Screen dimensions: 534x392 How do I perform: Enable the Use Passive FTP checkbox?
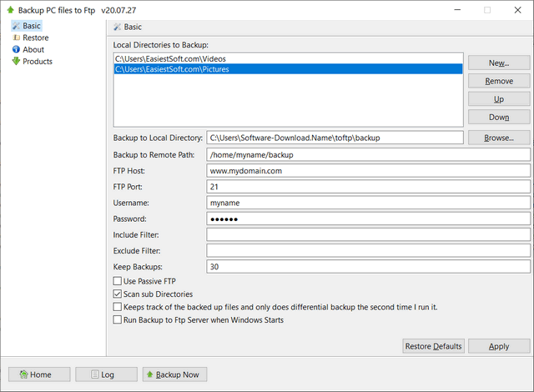(117, 281)
